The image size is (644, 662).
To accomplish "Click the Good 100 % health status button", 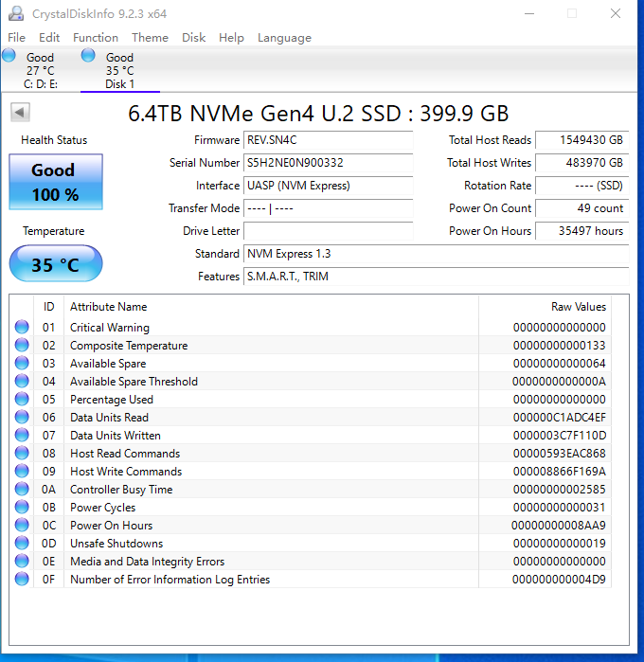I will [56, 182].
